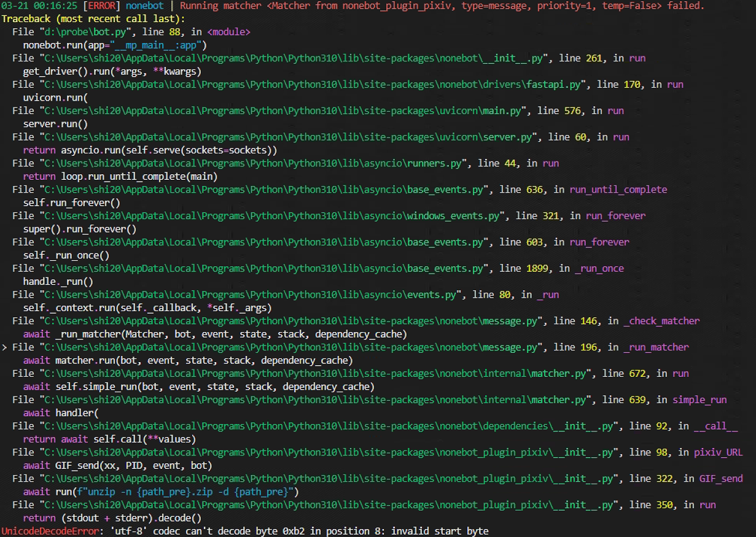Select the 'await run(f"unzip -n...' line
This screenshot has width=756, height=537.
(161, 492)
